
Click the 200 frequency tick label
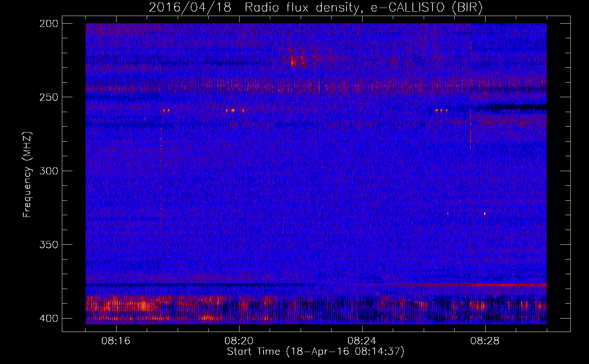click(48, 24)
